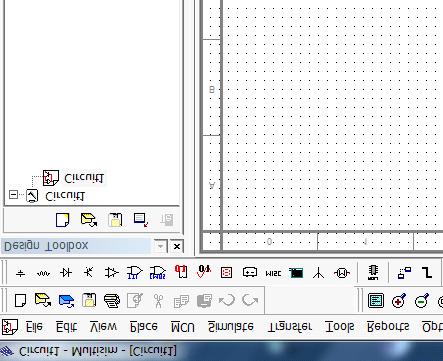Open the Place Transistor component group
Image resolution: width=443 pixels, height=361 pixels.
pyautogui.click(x=88, y=273)
